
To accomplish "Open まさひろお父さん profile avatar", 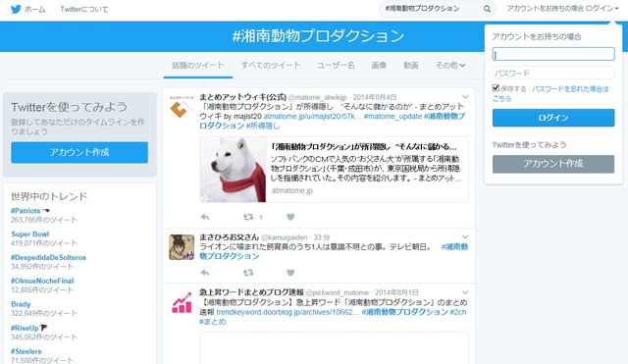I will click(x=182, y=247).
